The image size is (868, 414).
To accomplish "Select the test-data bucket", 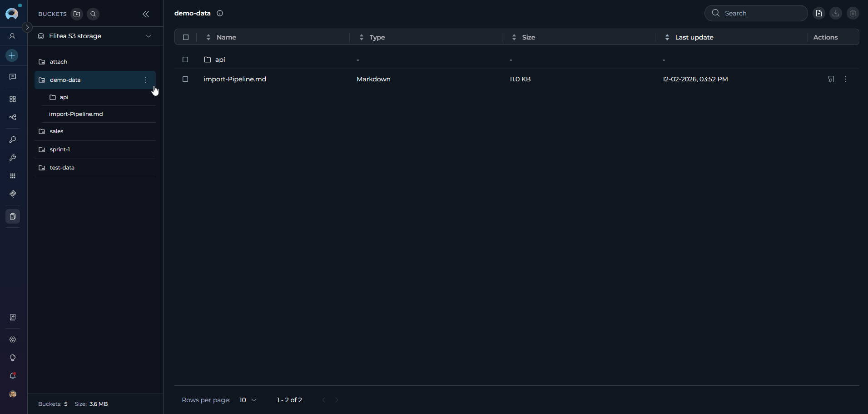I will point(95,168).
